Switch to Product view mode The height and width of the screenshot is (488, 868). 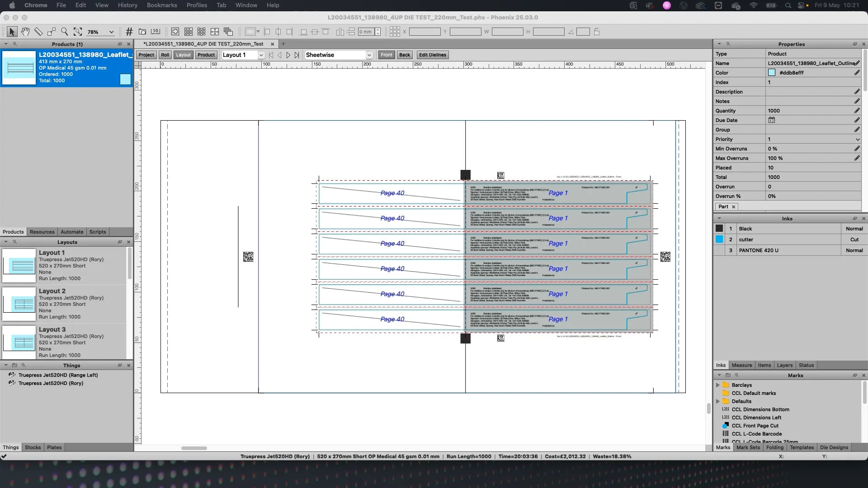206,55
